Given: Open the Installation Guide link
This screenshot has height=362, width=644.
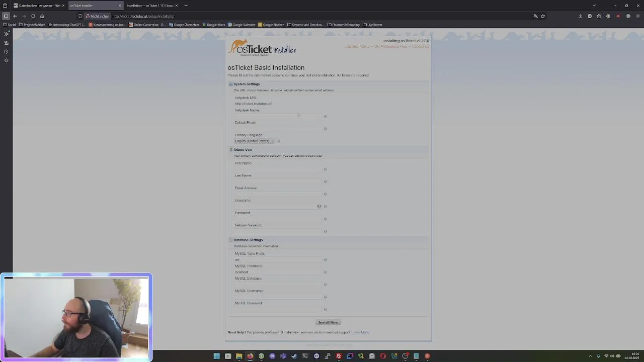Looking at the screenshot, I should tap(356, 46).
